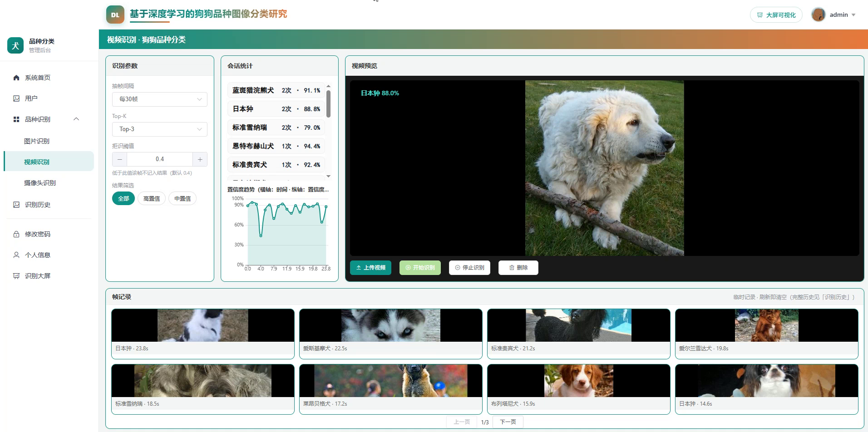Click the stop circle icon on 停止识别
Image resolution: width=868 pixels, height=432 pixels.
click(x=458, y=268)
